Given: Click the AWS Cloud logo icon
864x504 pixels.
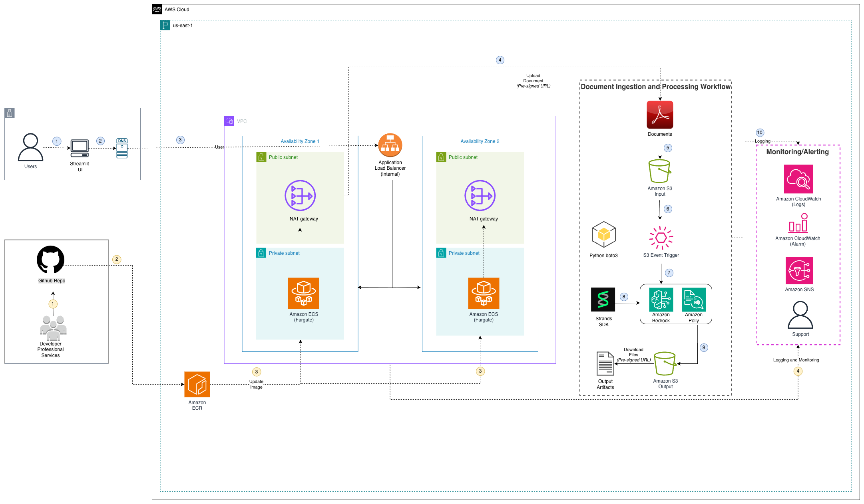Looking at the screenshot, I should coord(157,9).
